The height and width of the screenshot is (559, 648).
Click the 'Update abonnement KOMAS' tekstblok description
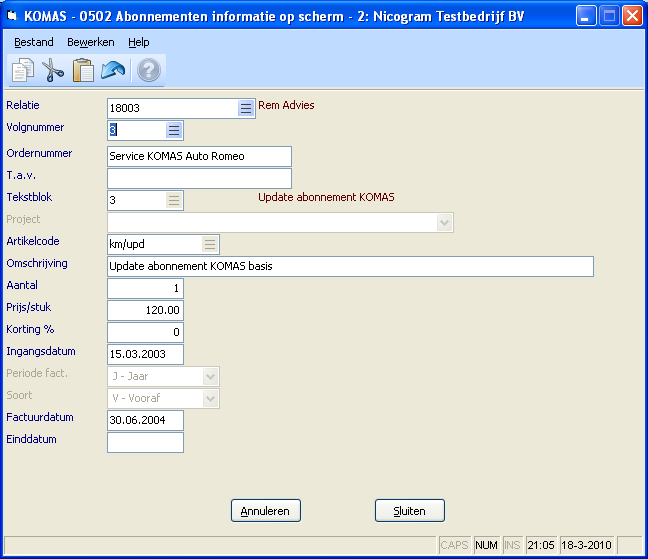(326, 197)
